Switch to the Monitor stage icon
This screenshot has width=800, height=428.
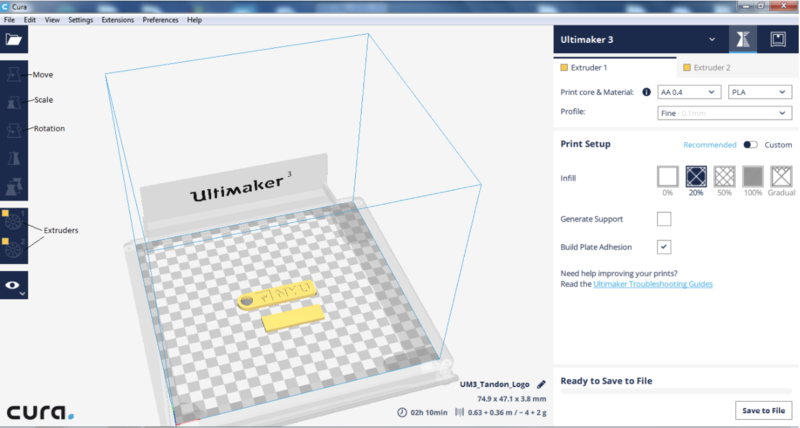tap(778, 40)
